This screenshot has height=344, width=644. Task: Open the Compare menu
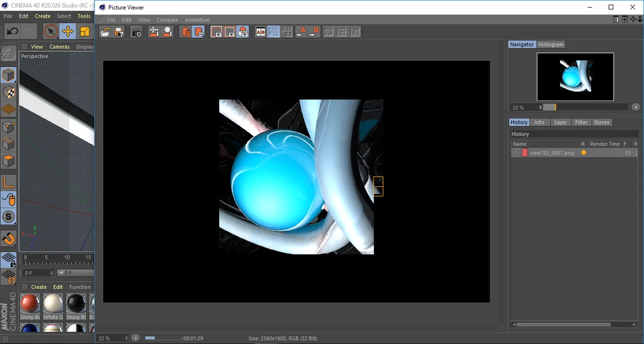(x=167, y=20)
